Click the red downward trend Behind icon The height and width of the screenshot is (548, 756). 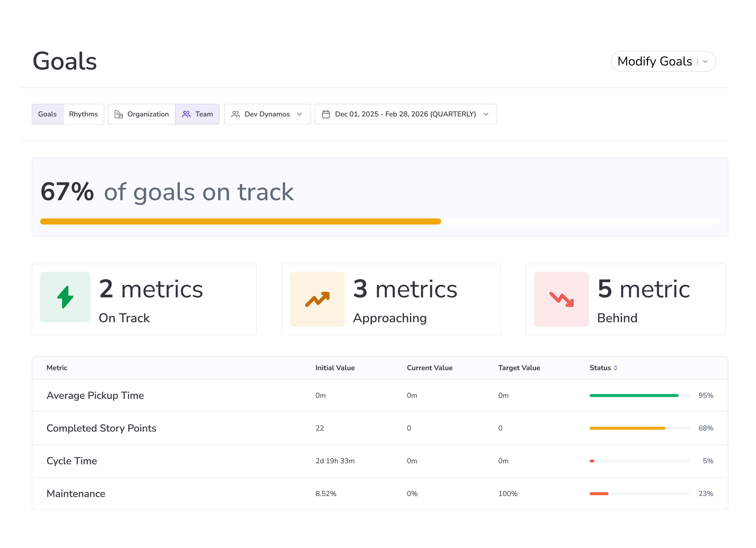click(562, 299)
